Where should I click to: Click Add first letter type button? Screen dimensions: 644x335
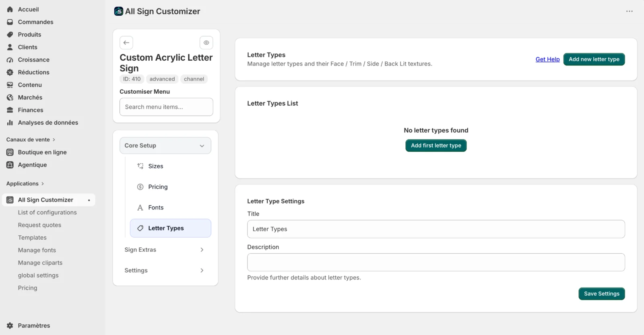pyautogui.click(x=436, y=146)
